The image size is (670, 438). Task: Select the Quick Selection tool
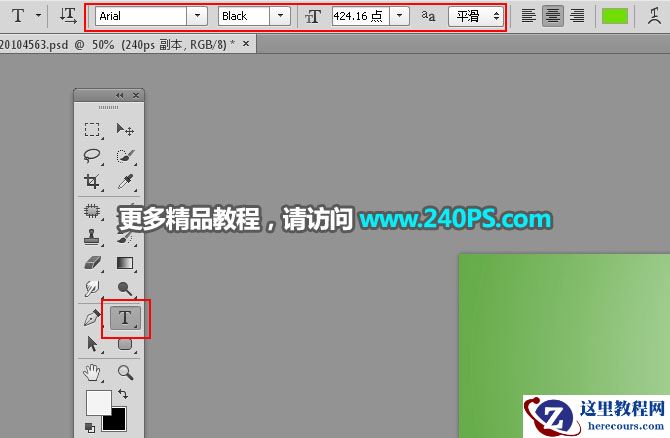[125, 156]
